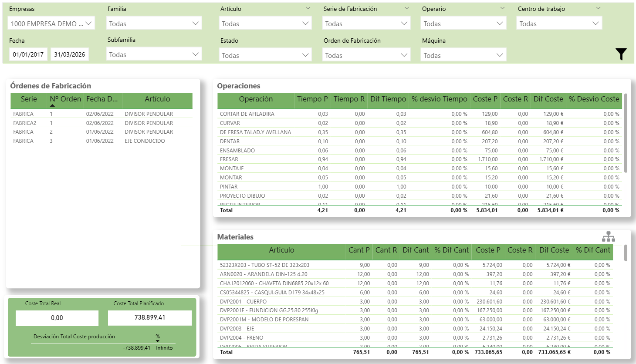The image size is (636, 364).
Task: Click sort arrow under Nº Orden header
Action: click(x=52, y=105)
